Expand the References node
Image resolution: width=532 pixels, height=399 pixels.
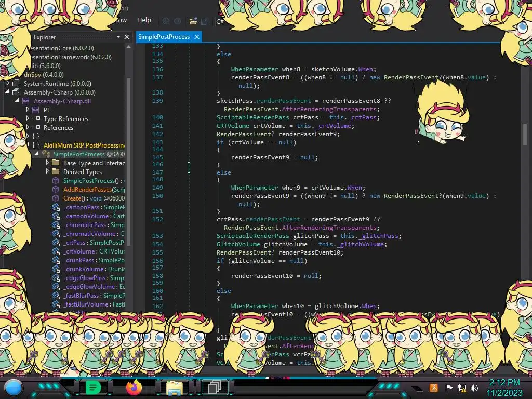click(x=28, y=127)
